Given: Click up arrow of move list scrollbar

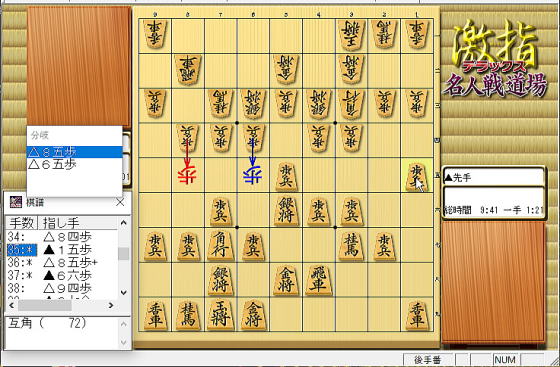Looking at the screenshot, I should click(x=124, y=223).
